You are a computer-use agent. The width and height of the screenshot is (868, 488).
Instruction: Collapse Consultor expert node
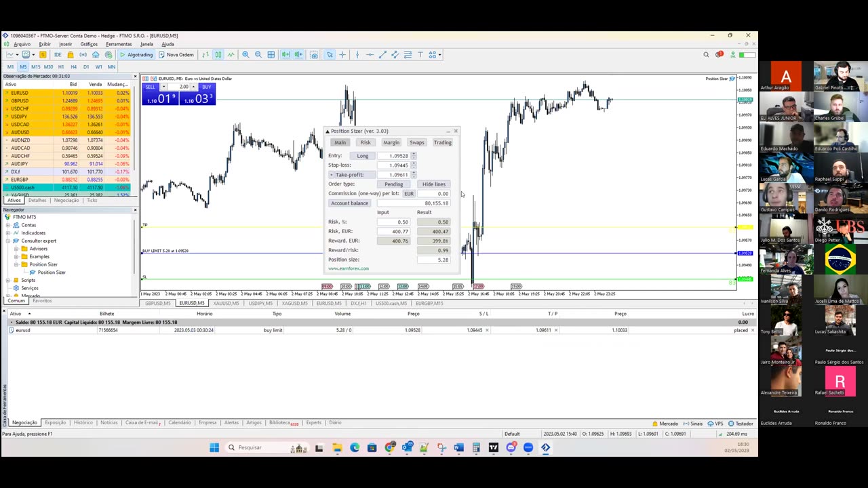click(x=8, y=241)
